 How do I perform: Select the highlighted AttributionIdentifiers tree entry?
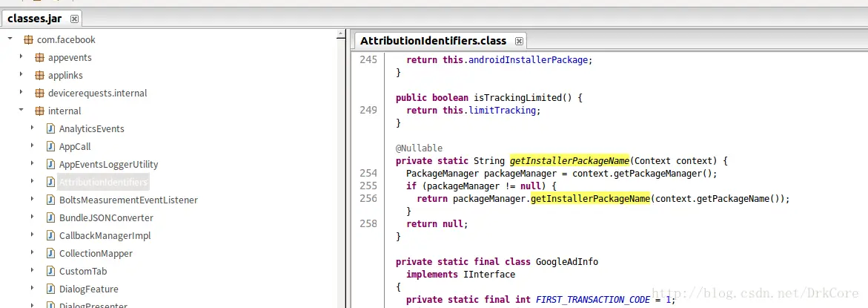[103, 182]
